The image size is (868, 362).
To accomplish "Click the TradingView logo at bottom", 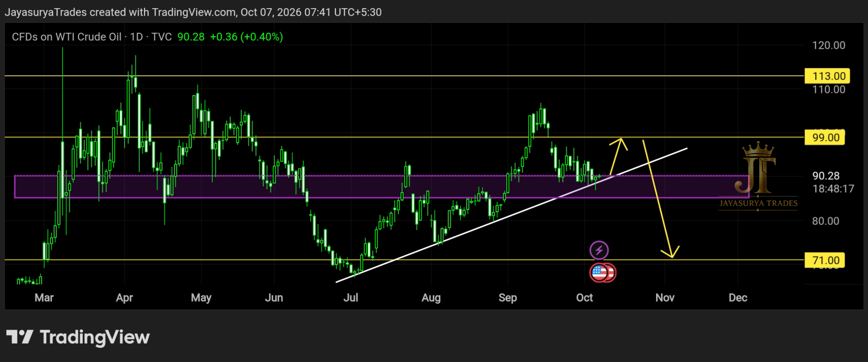I will (x=78, y=337).
